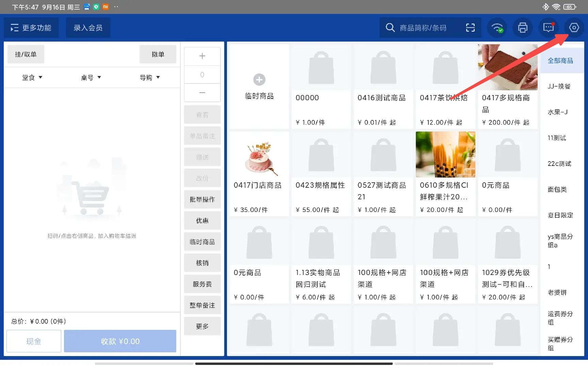Open the settings hexagon icon
Screen dimensions: 588x368
[574, 28]
